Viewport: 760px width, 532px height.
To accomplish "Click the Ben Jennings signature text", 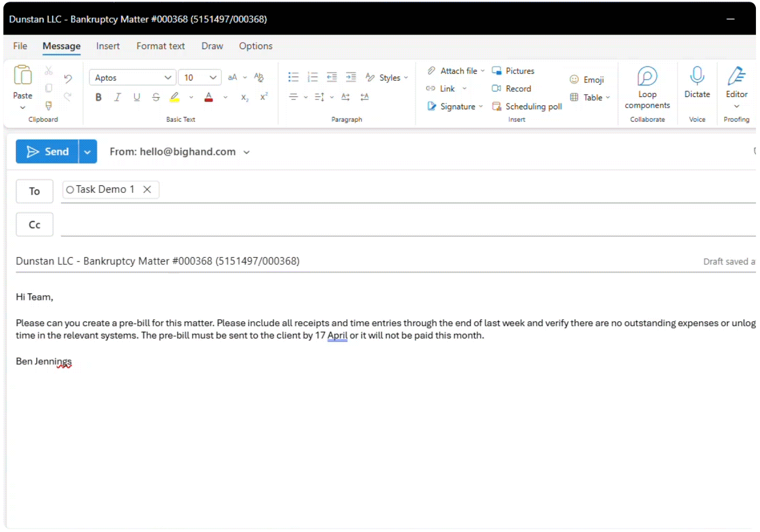I will click(44, 361).
